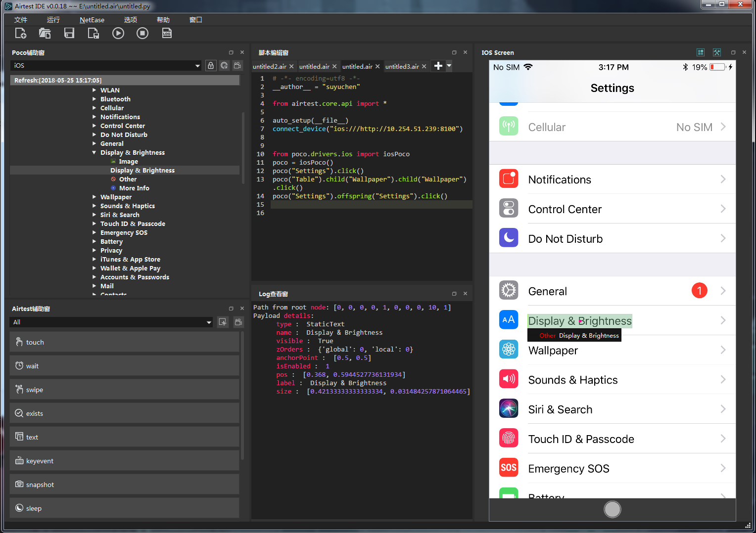This screenshot has width=756, height=533.
Task: Expand the WLAN tree node
Action: pyautogui.click(x=94, y=90)
